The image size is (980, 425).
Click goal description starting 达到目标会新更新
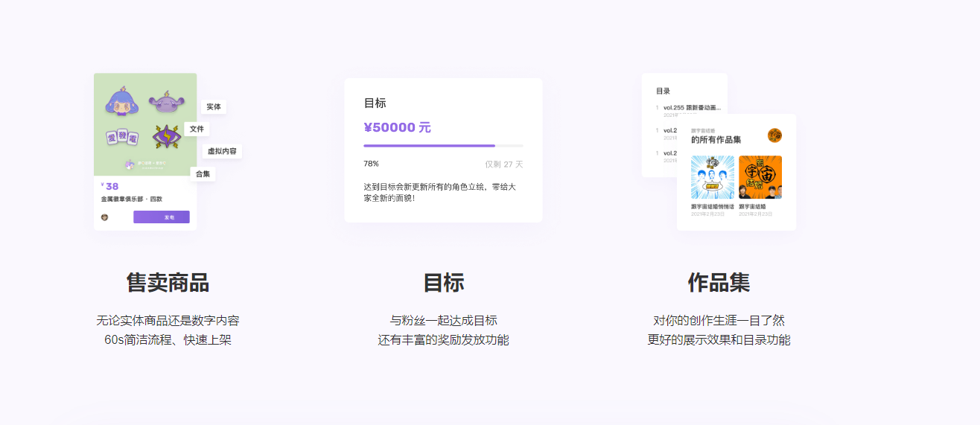click(440, 193)
